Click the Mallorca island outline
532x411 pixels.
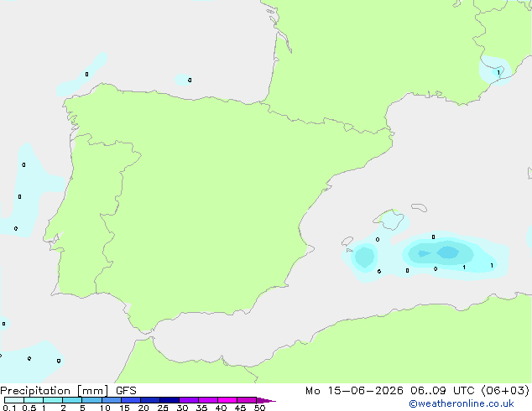click(389, 220)
